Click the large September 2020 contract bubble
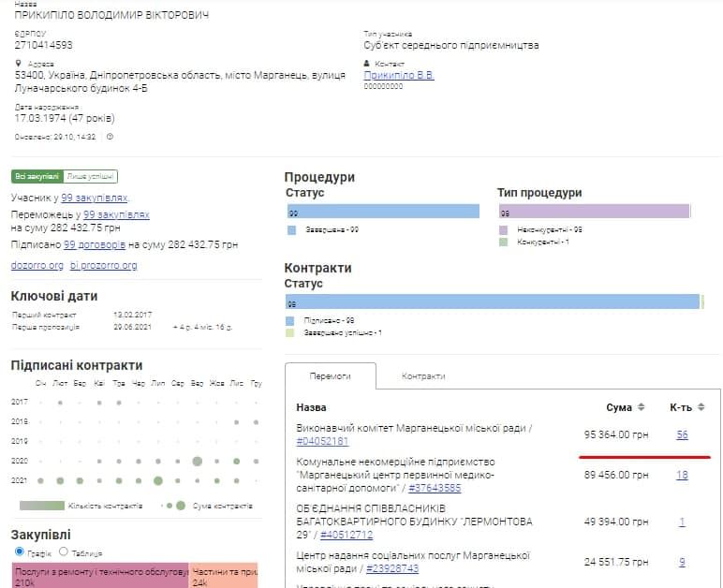This screenshot has width=723, height=588. 197,461
